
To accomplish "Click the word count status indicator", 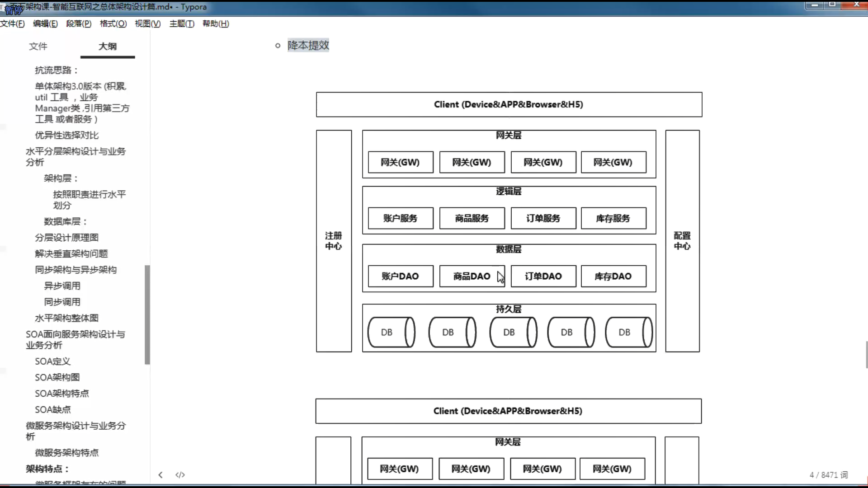I will (x=828, y=474).
